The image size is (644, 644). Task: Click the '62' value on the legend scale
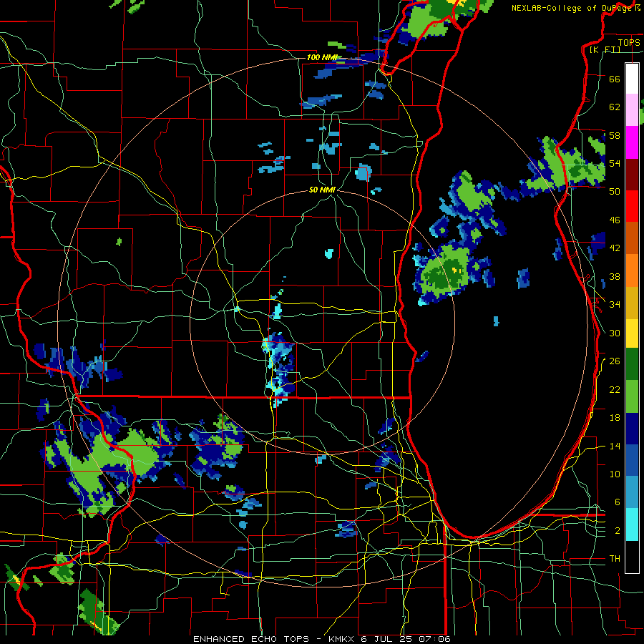click(615, 107)
